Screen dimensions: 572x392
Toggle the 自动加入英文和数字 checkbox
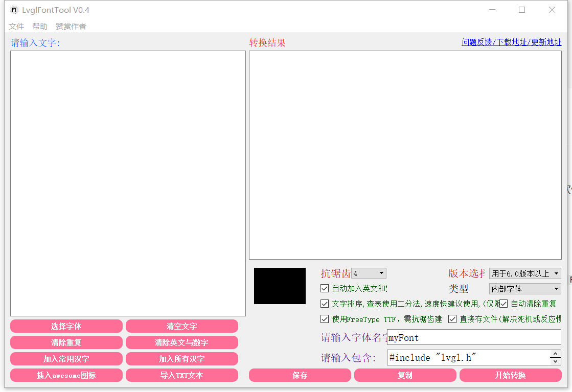click(x=325, y=288)
